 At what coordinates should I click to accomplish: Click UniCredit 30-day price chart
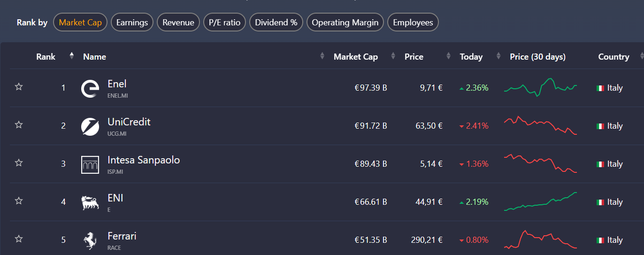(540, 125)
